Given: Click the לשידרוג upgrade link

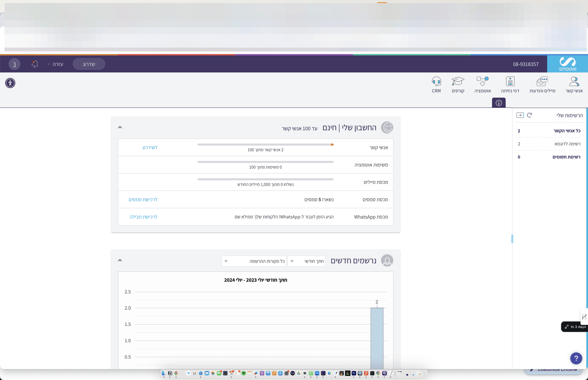Looking at the screenshot, I should point(150,147).
